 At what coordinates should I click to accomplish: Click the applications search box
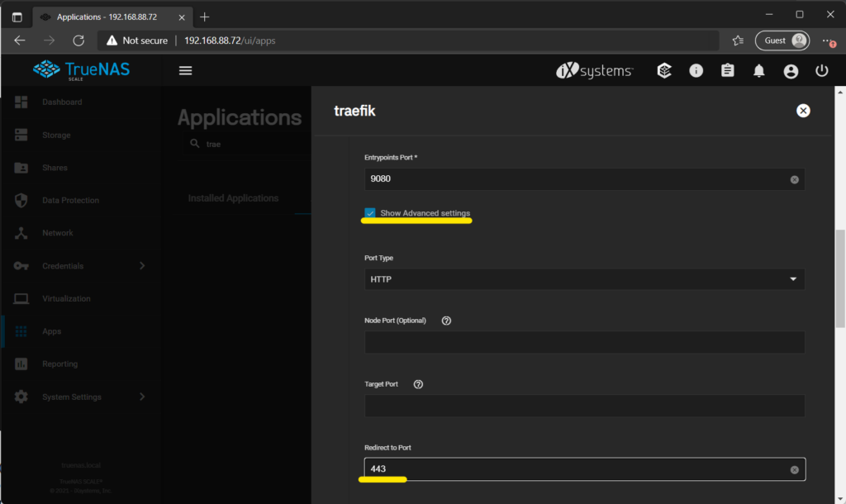point(248,144)
